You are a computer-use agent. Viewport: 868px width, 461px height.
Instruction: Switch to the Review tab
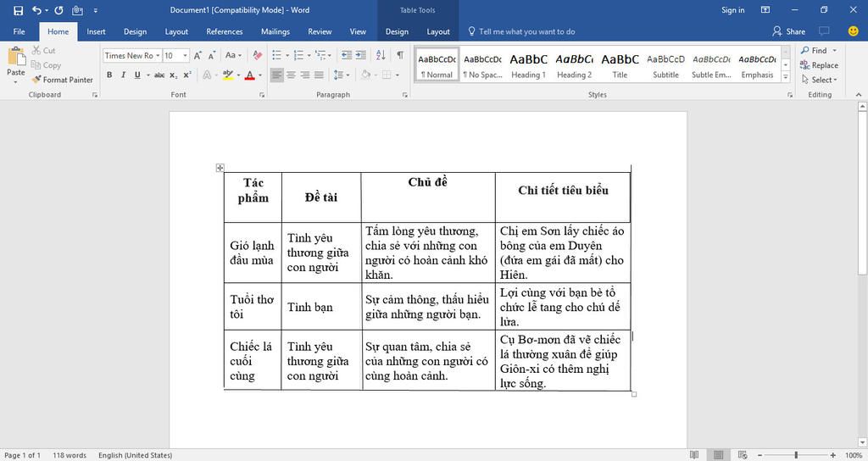[x=320, y=31]
